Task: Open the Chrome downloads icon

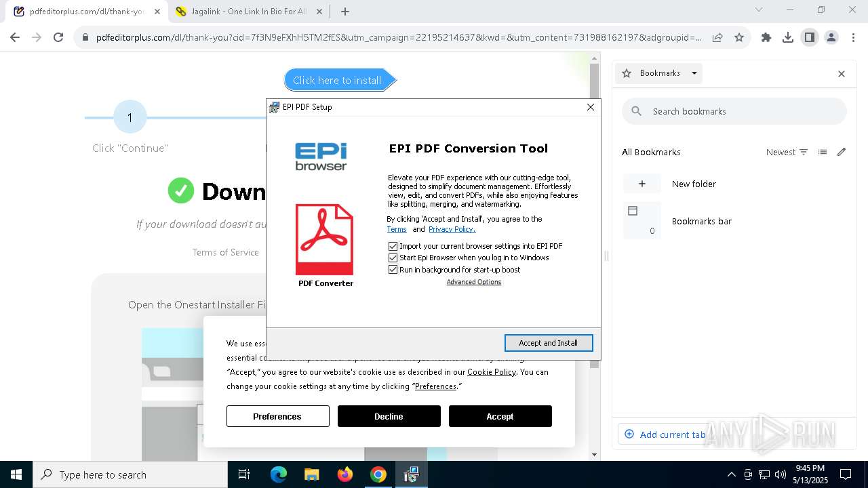Action: (788, 37)
